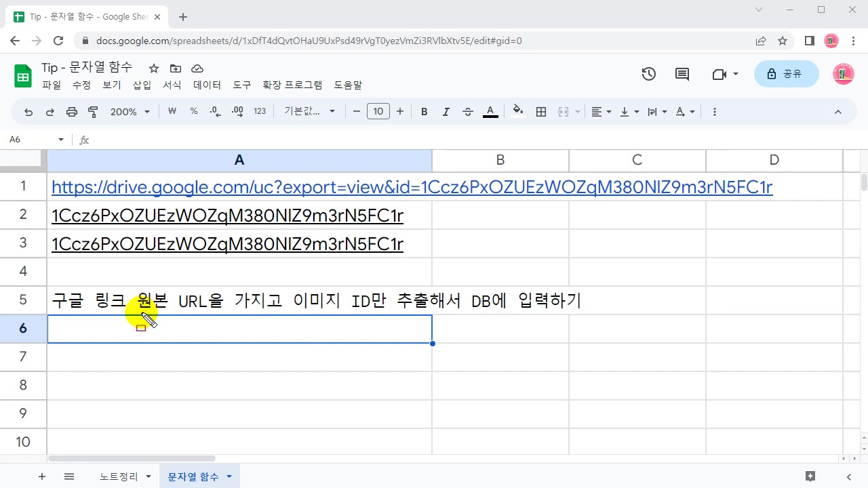Open the 데이터 menu
Image resolution: width=868 pixels, height=488 pixels.
pos(207,85)
